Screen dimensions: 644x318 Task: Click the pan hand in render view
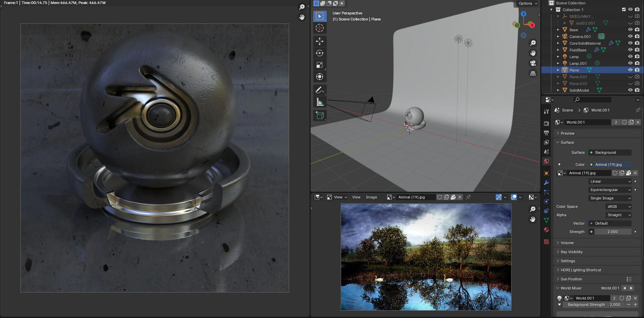pyautogui.click(x=302, y=17)
